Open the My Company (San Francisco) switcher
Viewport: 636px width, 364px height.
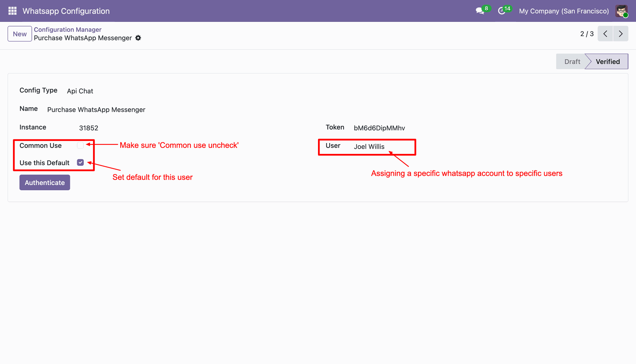tap(564, 11)
